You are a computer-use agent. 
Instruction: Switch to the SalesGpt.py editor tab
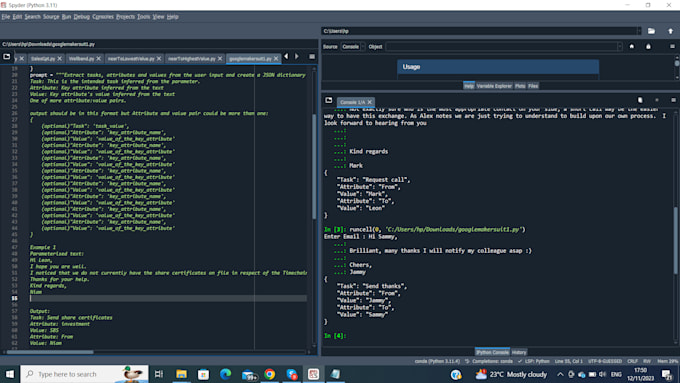(42, 59)
